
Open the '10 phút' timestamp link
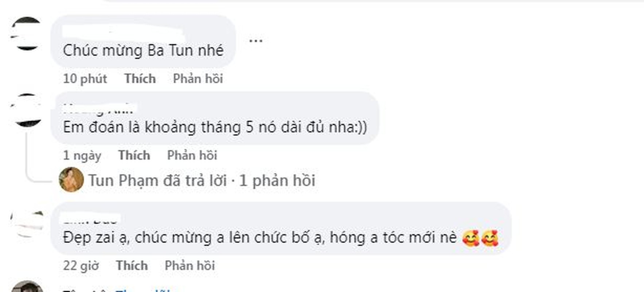point(84,78)
